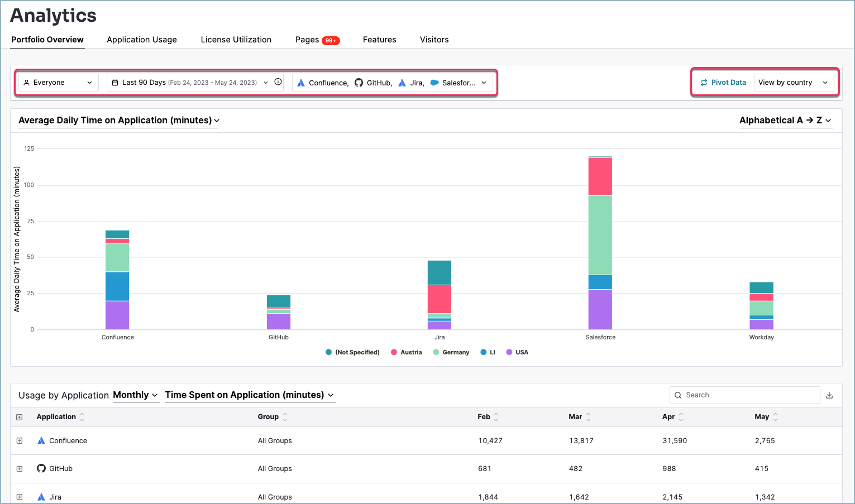Image resolution: width=855 pixels, height=504 pixels.
Task: Click the magnifier icon in Search box
Action: [x=678, y=395]
